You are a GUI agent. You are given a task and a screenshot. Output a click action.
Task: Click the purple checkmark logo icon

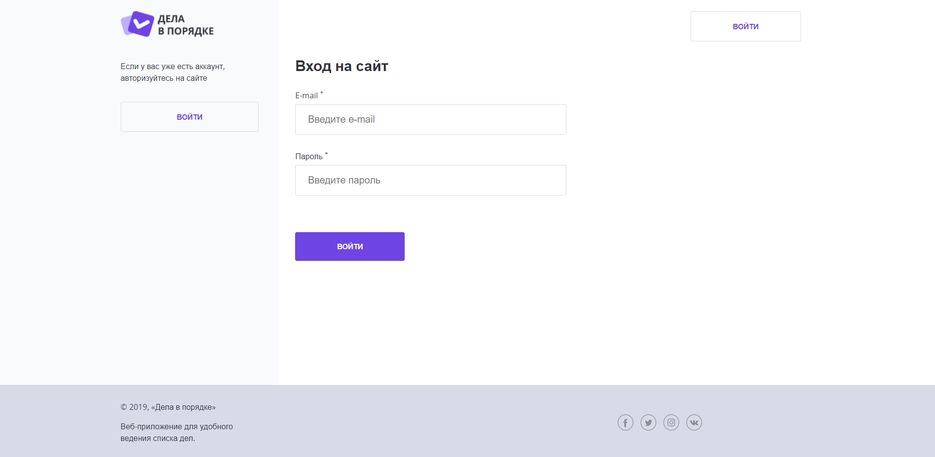pos(138,24)
